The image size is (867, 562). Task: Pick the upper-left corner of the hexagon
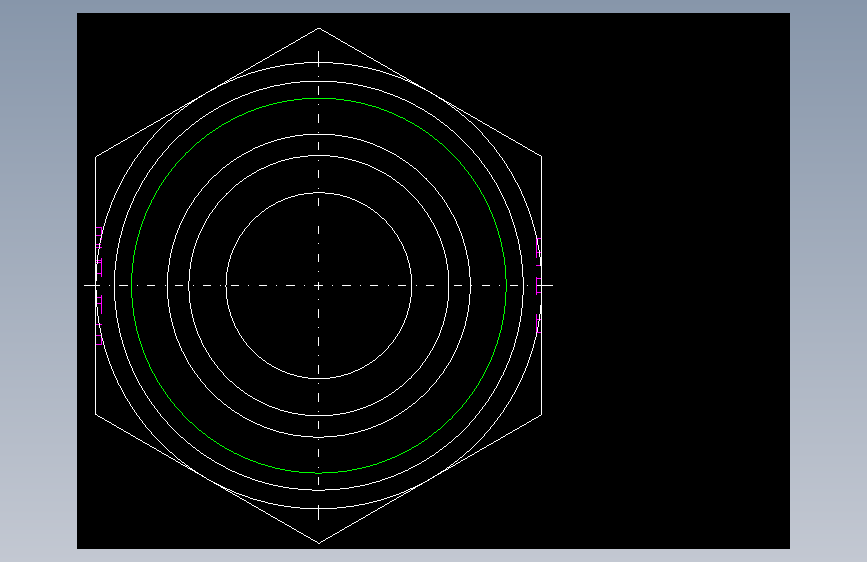[x=96, y=157]
